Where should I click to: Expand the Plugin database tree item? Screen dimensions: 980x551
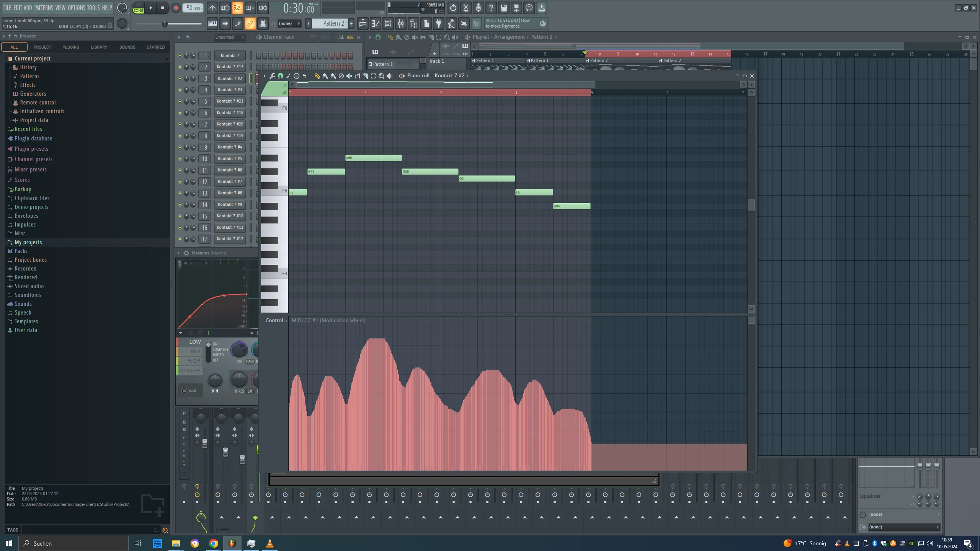(33, 139)
